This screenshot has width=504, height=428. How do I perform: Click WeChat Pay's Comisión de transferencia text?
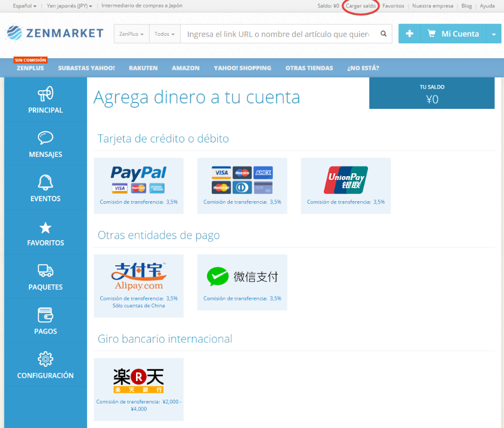(242, 298)
